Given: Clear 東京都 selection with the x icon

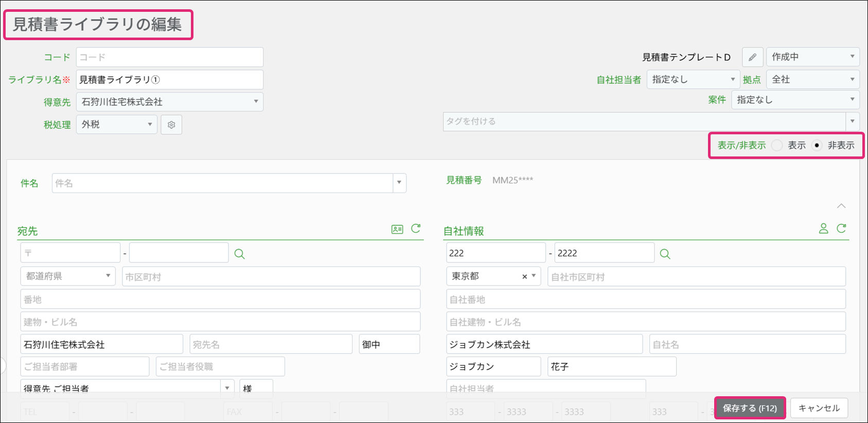Looking at the screenshot, I should (x=524, y=277).
